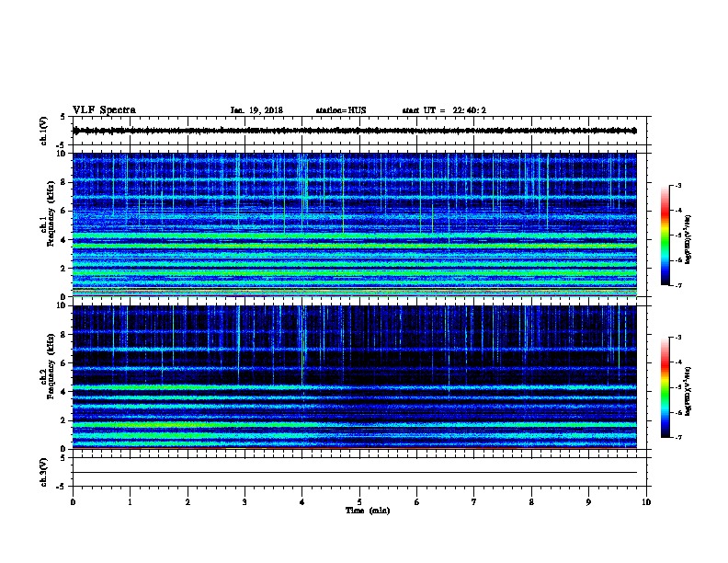Click the ch.2 Frequency (kHz) axis label
Screen dimensions: 728x563
[x=48, y=366]
